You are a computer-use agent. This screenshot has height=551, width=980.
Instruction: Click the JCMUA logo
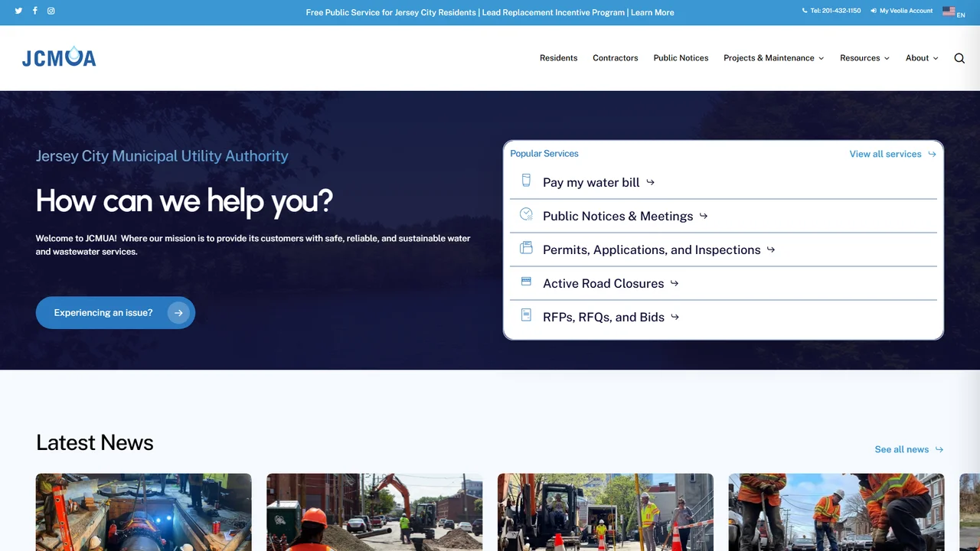[59, 57]
